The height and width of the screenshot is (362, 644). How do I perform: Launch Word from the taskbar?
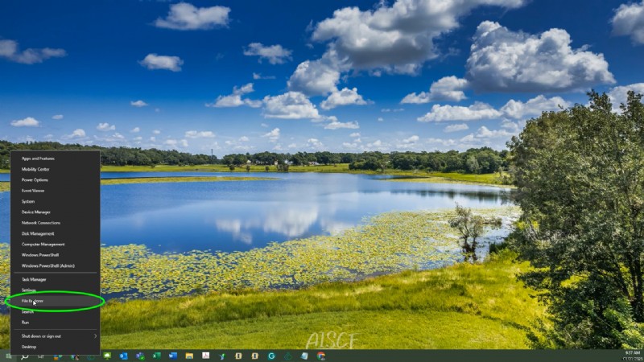click(172, 356)
